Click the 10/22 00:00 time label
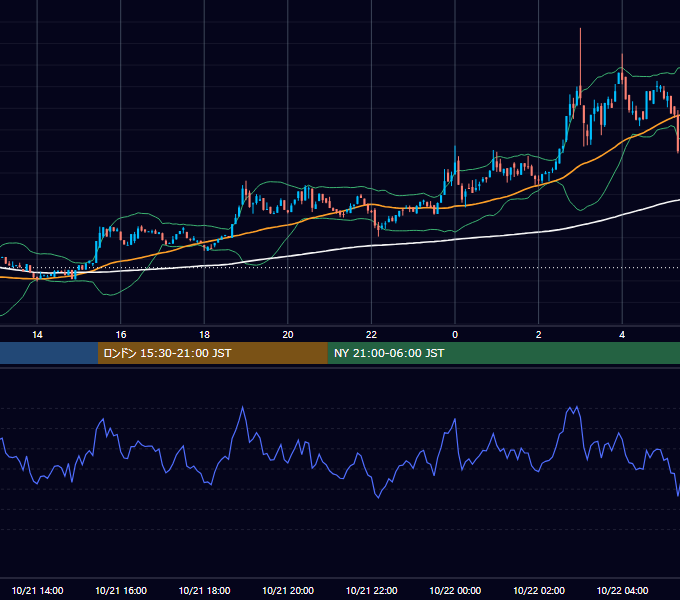Image resolution: width=680 pixels, height=600 pixels. 455,590
